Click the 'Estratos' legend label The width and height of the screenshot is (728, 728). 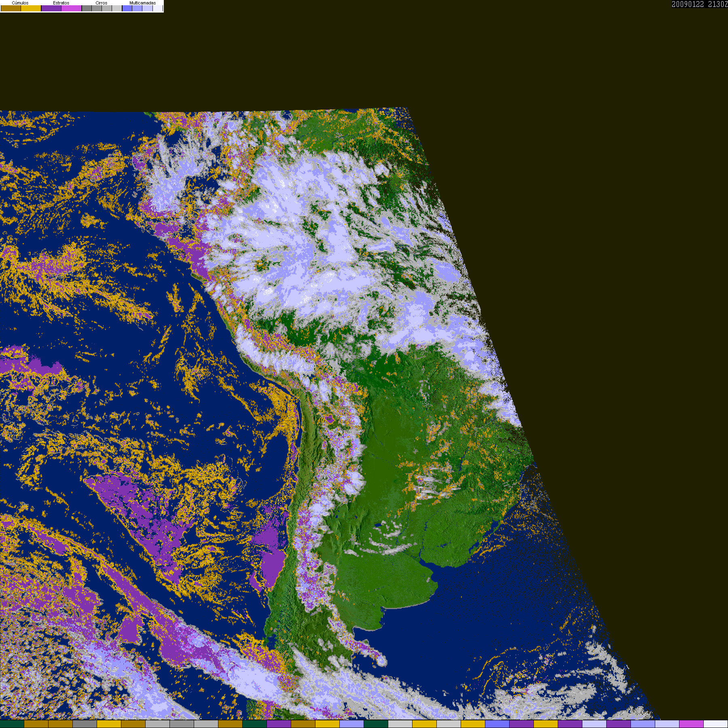tap(61, 3)
